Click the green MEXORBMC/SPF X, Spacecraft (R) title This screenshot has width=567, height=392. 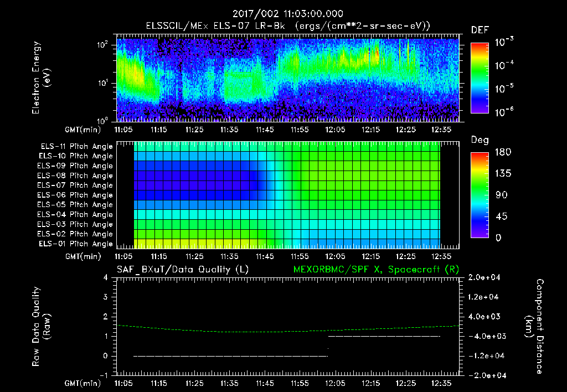(x=376, y=270)
